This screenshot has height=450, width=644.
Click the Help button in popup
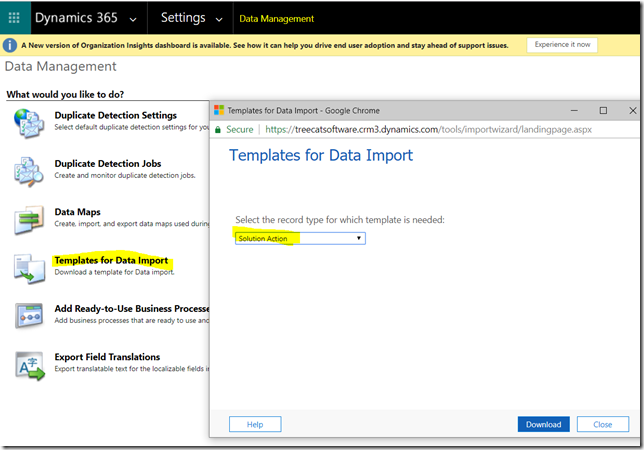(x=255, y=425)
